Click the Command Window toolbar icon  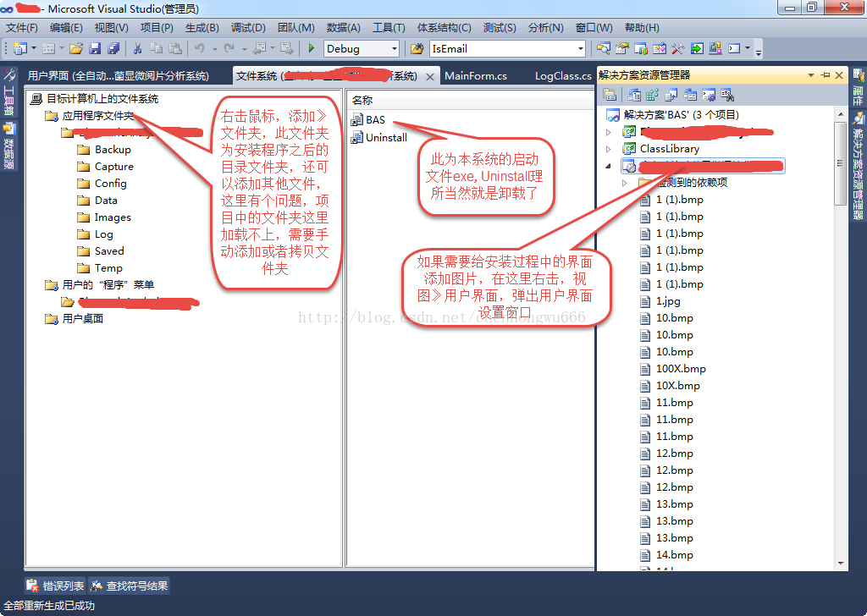(x=734, y=48)
